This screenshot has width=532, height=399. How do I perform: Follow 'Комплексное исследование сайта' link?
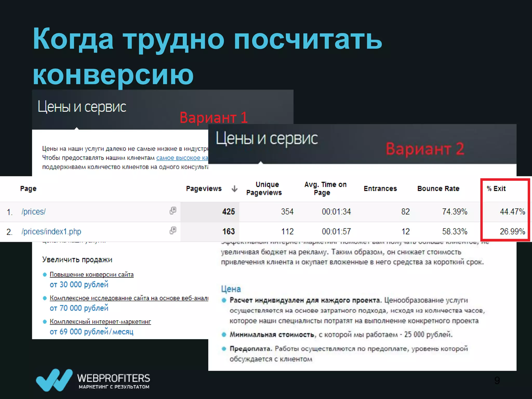[129, 298]
